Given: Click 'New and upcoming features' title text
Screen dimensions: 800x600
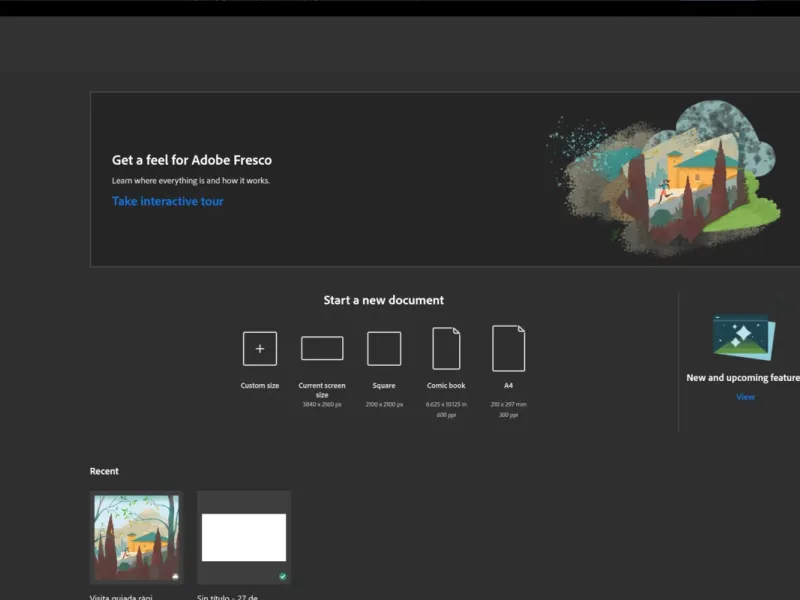Looking at the screenshot, I should tap(743, 378).
